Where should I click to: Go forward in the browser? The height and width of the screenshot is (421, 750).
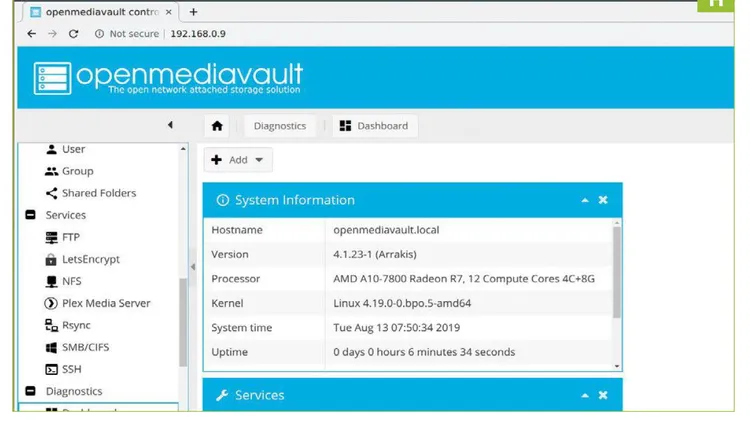click(x=53, y=33)
